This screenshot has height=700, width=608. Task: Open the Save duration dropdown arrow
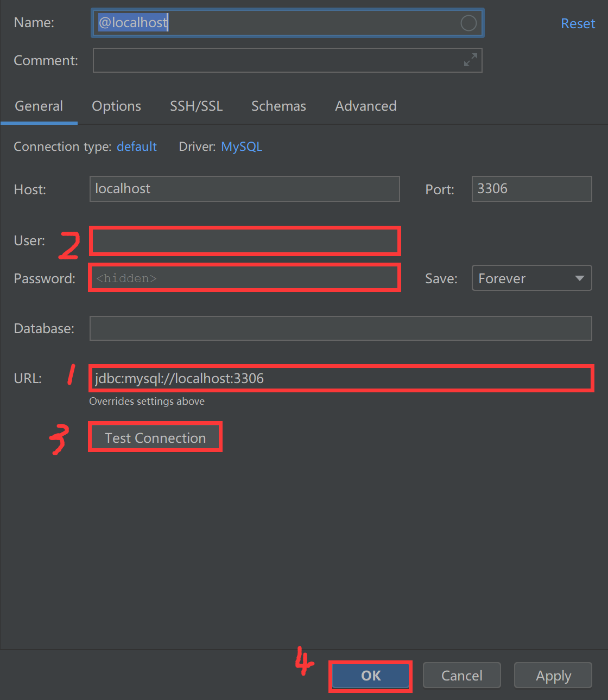click(x=579, y=278)
